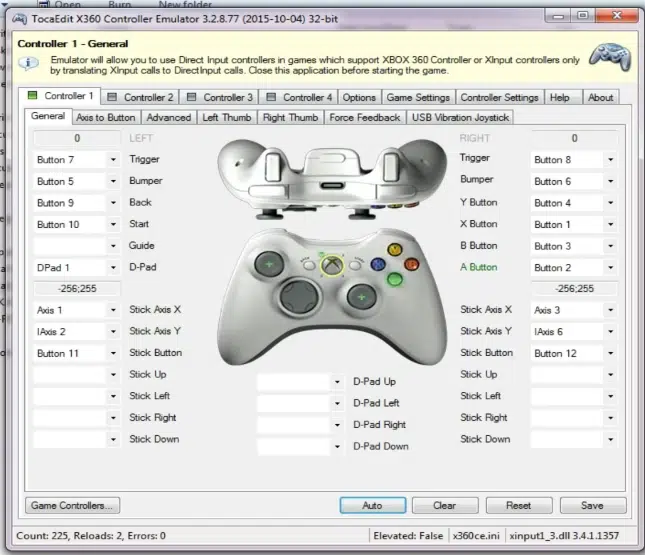Select the Right Thumb sub-tab
Screen dimensions: 645x555
click(290, 118)
